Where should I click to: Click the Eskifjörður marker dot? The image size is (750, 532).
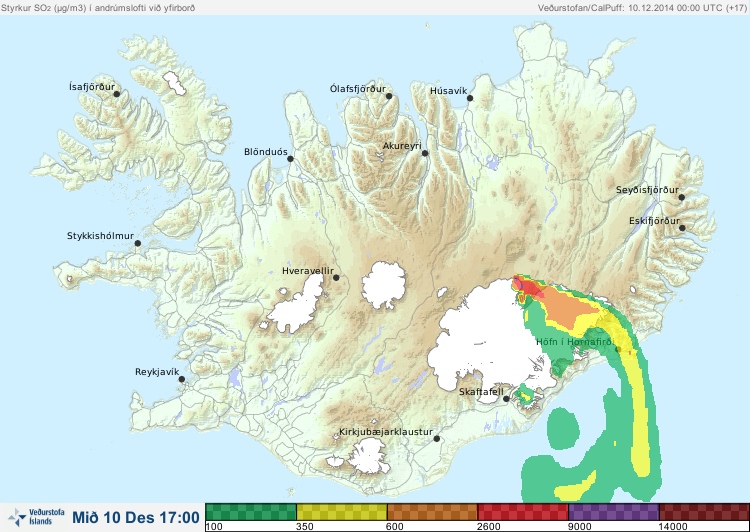pos(682,228)
